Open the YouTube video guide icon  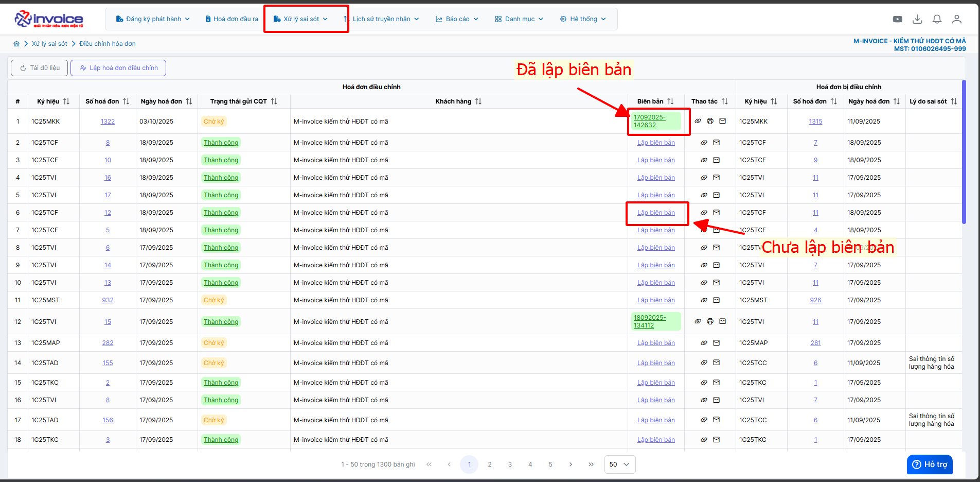coord(897,19)
